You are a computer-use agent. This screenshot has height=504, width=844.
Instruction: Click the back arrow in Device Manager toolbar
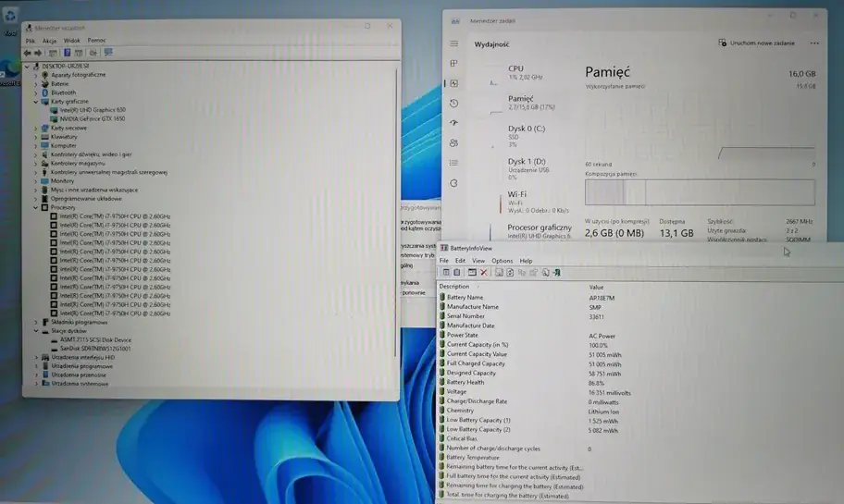[x=28, y=53]
